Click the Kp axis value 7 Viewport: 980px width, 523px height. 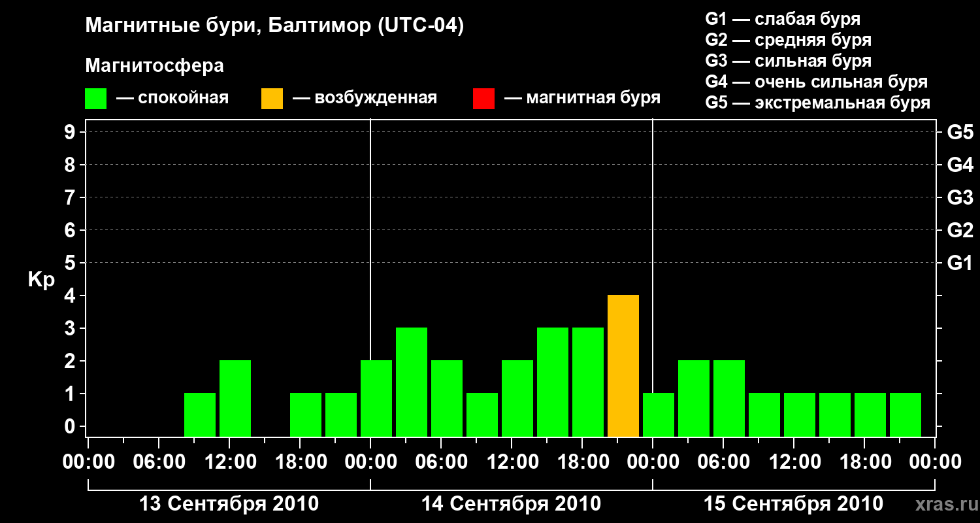pyautogui.click(x=71, y=198)
